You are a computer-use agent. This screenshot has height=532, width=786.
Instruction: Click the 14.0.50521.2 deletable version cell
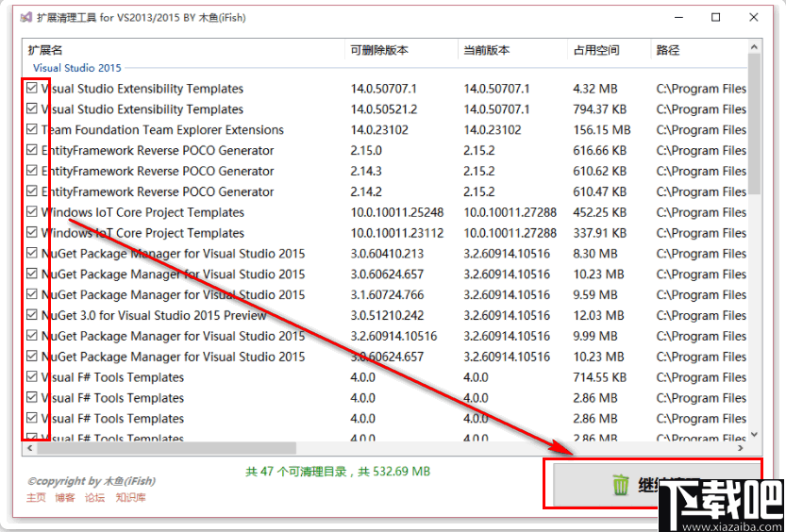[x=384, y=109]
